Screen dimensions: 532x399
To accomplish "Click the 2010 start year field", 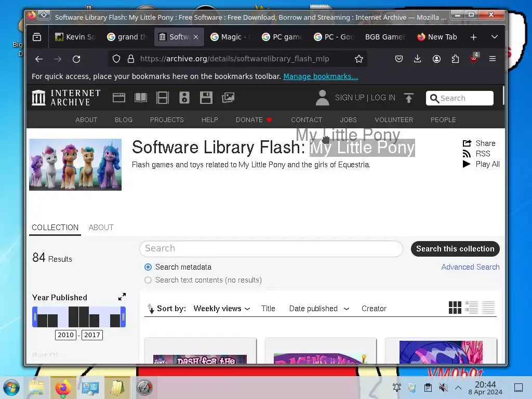I will (65, 335).
